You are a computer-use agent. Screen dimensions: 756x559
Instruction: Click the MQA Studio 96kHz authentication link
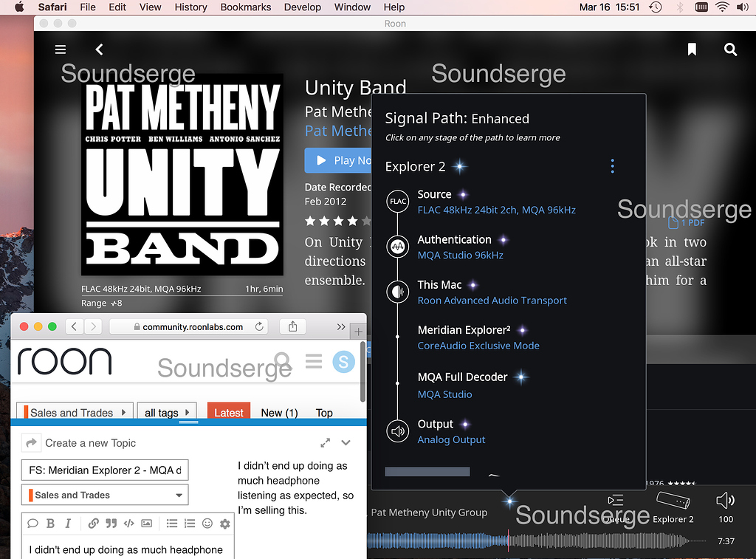[460, 256]
